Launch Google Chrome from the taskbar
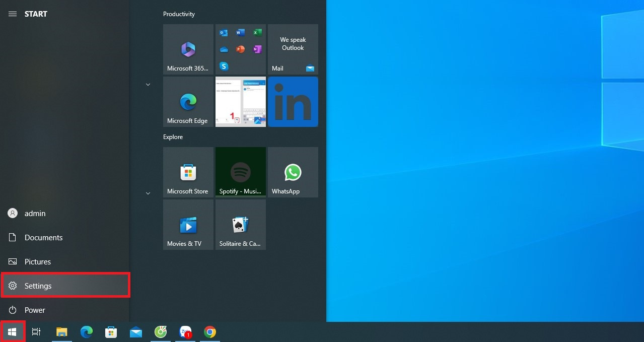Screen dimensions: 644x342 210,332
